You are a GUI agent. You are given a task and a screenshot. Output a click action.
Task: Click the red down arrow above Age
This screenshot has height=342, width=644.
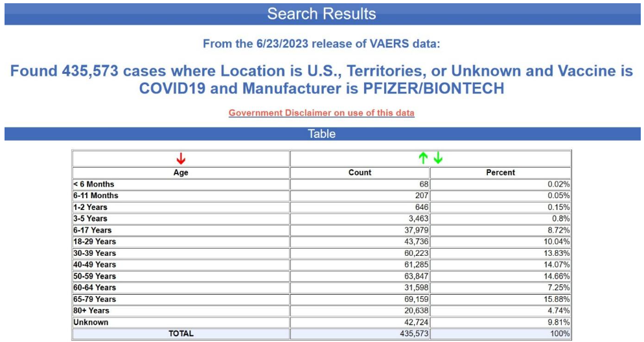[x=181, y=159]
